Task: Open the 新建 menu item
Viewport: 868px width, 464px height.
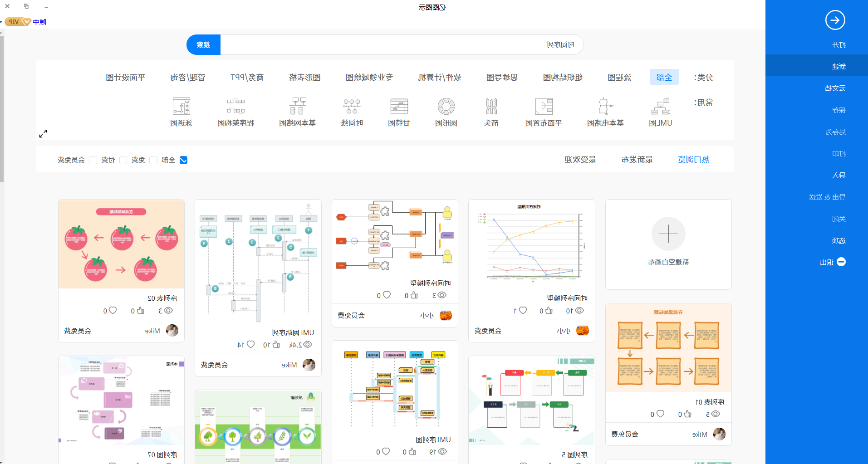Action: click(816, 66)
